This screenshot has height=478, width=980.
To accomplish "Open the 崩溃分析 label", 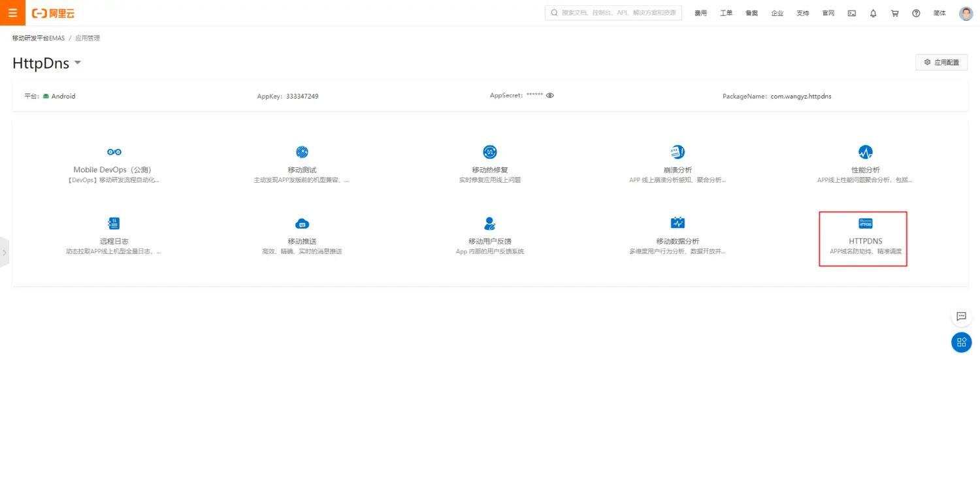I will tap(678, 170).
